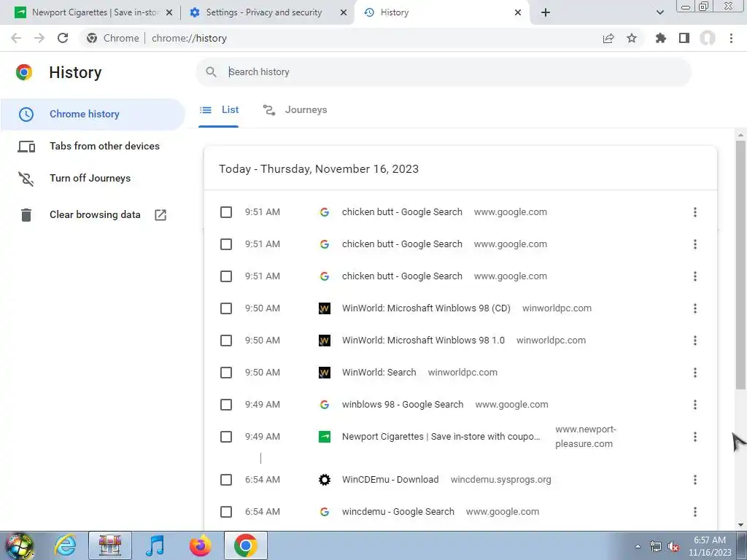Click the trash icon beside Clear browsing data
The image size is (747, 560).
(x=26, y=215)
